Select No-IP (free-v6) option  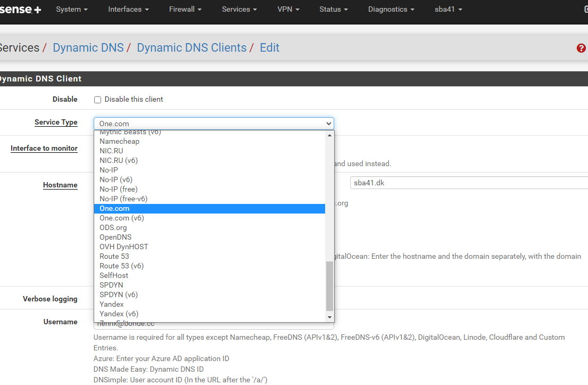tap(209, 199)
